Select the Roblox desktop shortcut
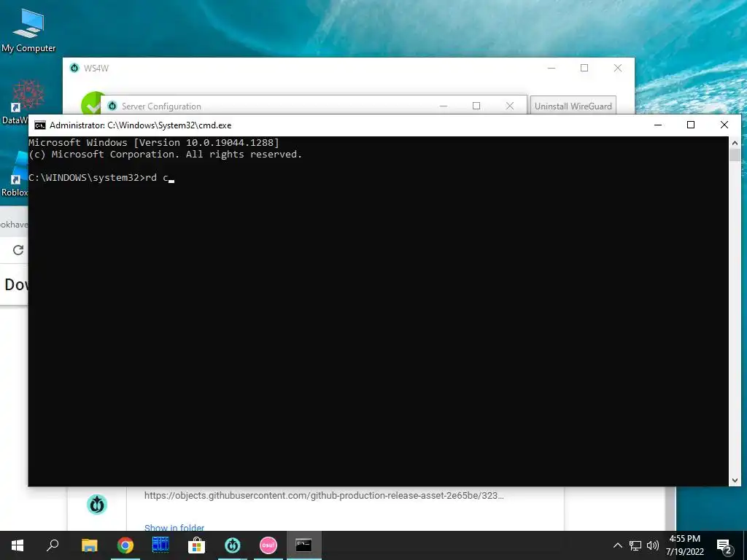Screen dimensions: 747x560 (x=15, y=174)
